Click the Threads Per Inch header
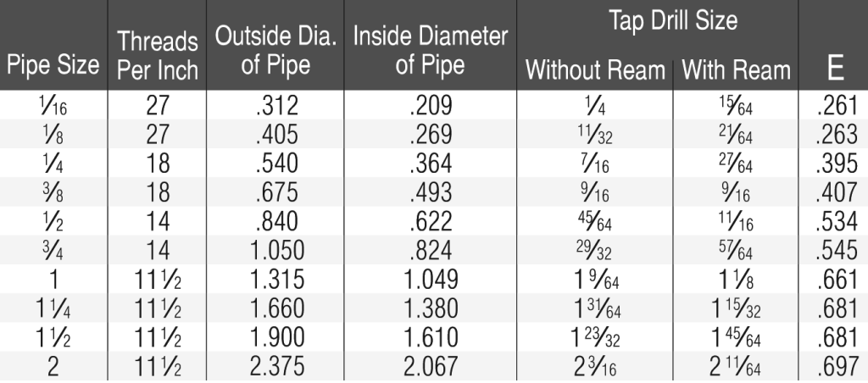 158,54
